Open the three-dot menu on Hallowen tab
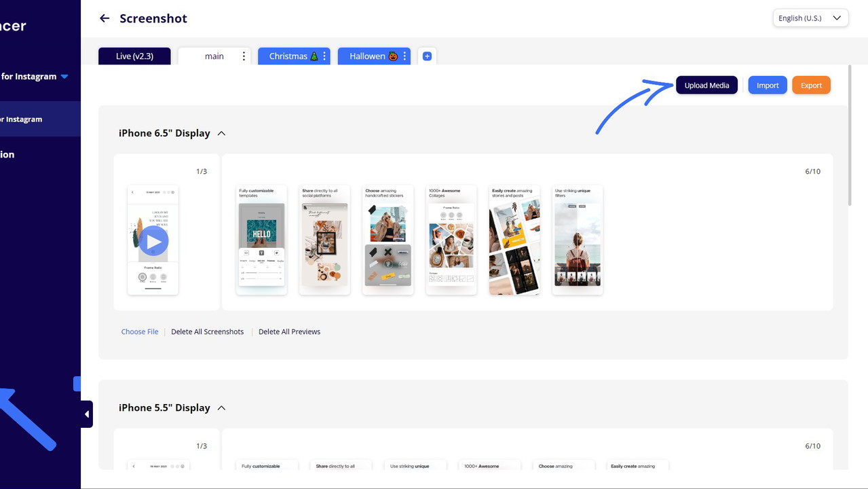 [404, 56]
